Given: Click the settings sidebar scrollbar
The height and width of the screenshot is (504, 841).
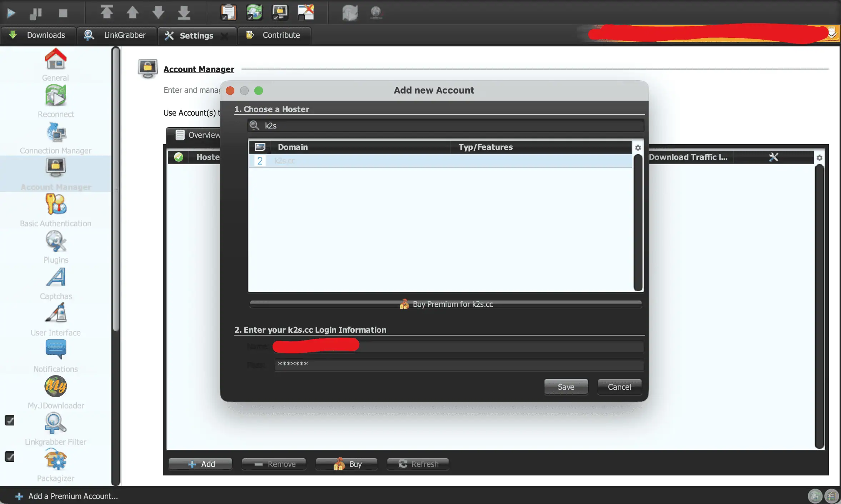Looking at the screenshot, I should [x=115, y=189].
